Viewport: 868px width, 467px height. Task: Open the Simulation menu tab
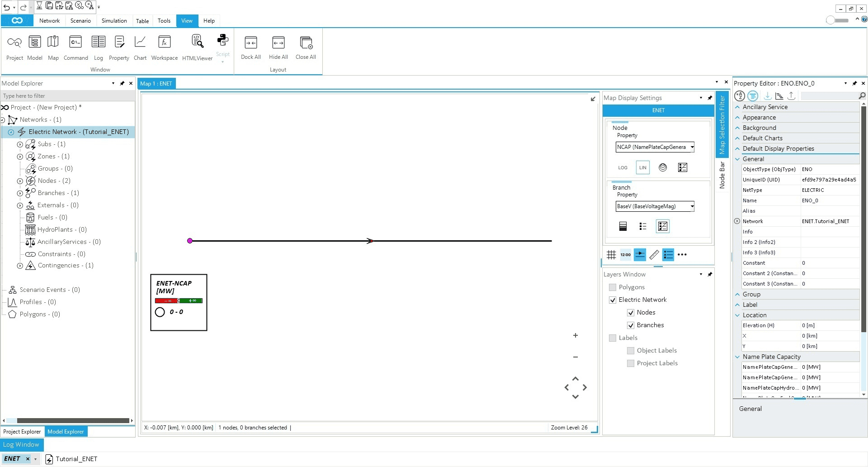(x=114, y=21)
